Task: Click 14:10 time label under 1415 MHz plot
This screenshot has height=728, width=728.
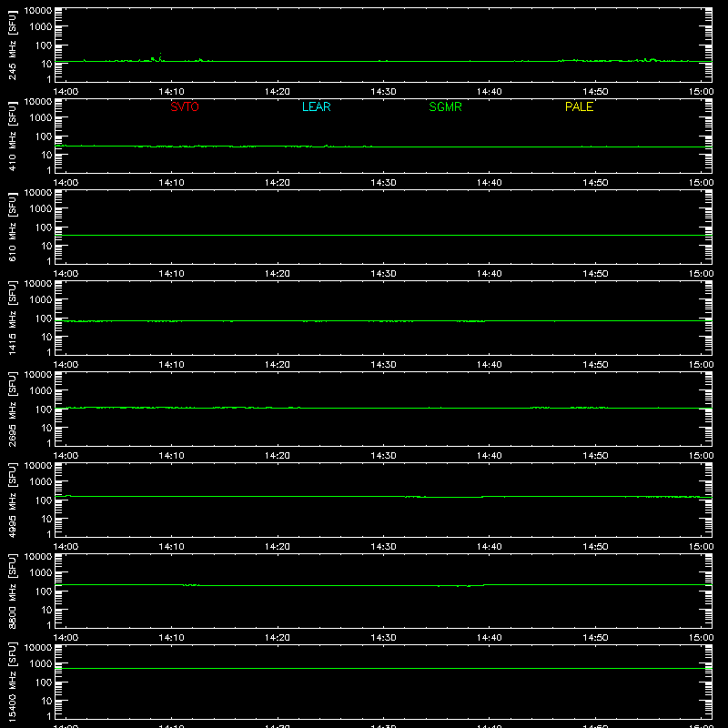Action: point(171,365)
